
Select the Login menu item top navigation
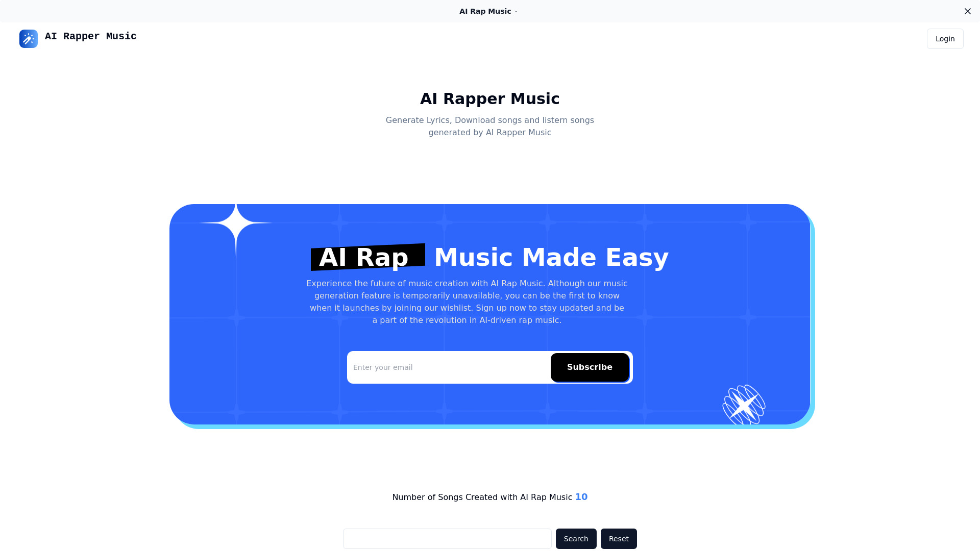[x=945, y=38]
